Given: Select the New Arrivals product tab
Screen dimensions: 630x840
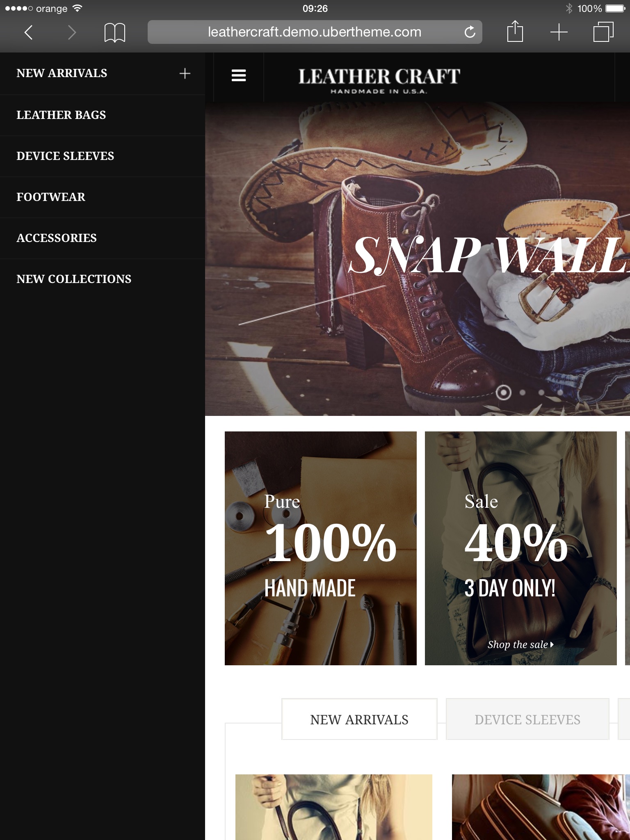Looking at the screenshot, I should [x=359, y=719].
